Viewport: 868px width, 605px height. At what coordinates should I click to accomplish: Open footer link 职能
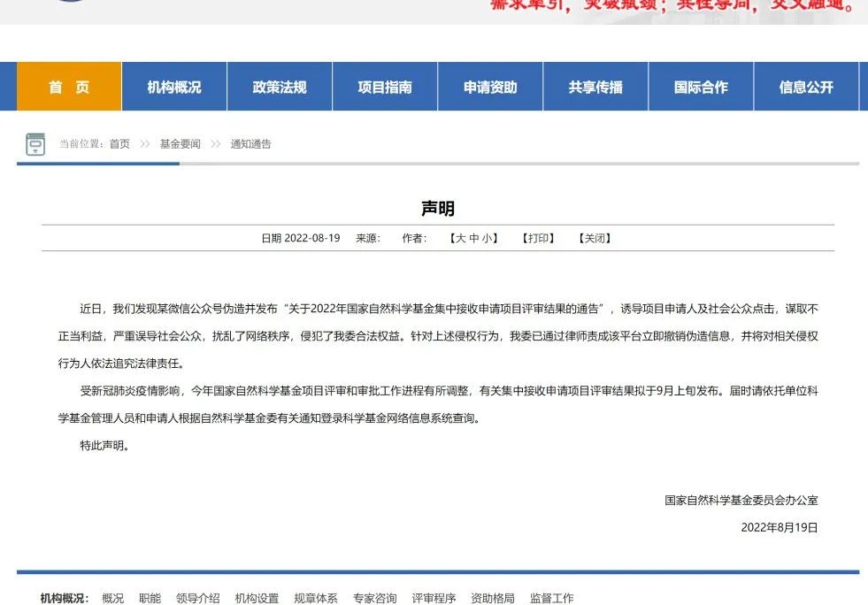click(x=150, y=599)
